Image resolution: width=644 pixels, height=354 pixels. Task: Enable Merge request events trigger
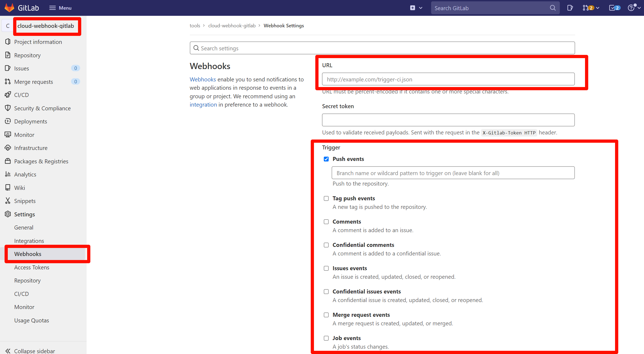[326, 315]
